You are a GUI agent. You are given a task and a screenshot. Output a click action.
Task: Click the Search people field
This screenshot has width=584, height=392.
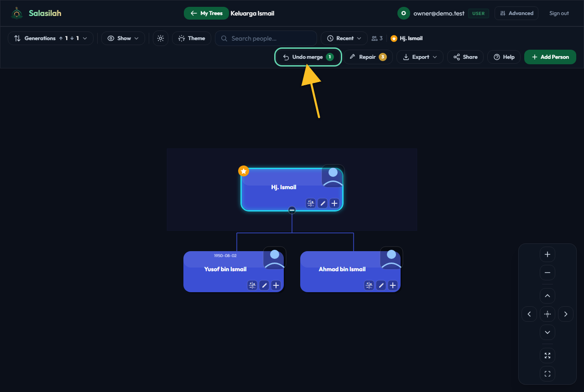[x=266, y=38]
